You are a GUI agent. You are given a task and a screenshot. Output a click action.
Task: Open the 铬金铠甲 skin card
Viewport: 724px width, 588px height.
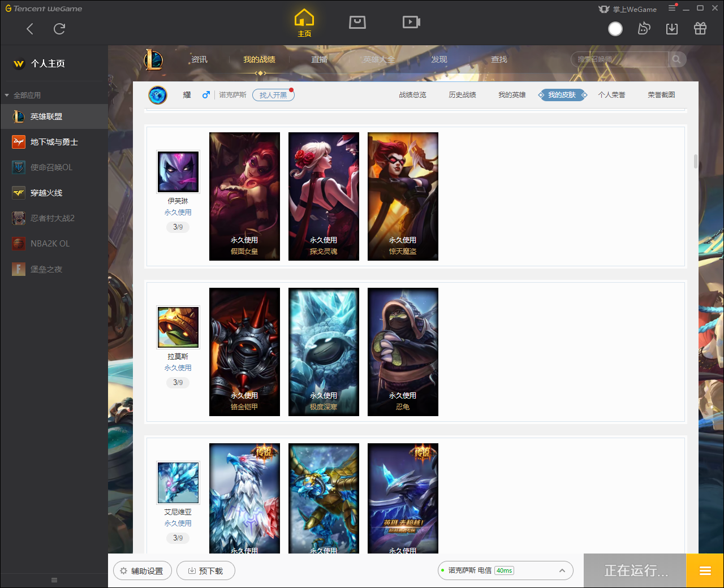(x=244, y=352)
